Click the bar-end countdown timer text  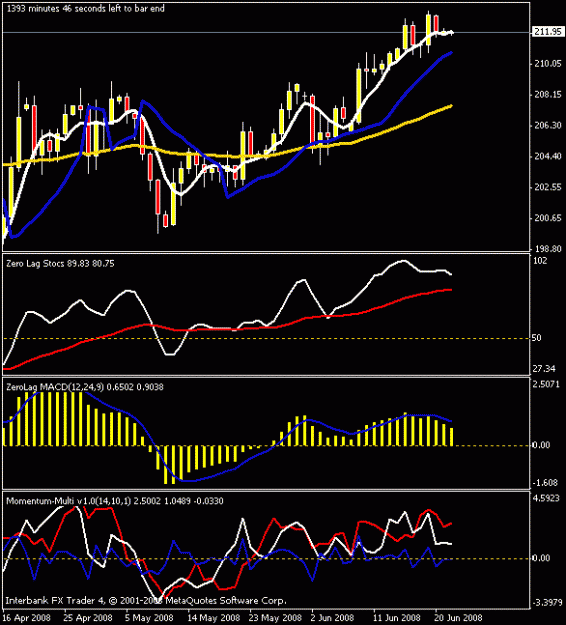coord(86,8)
